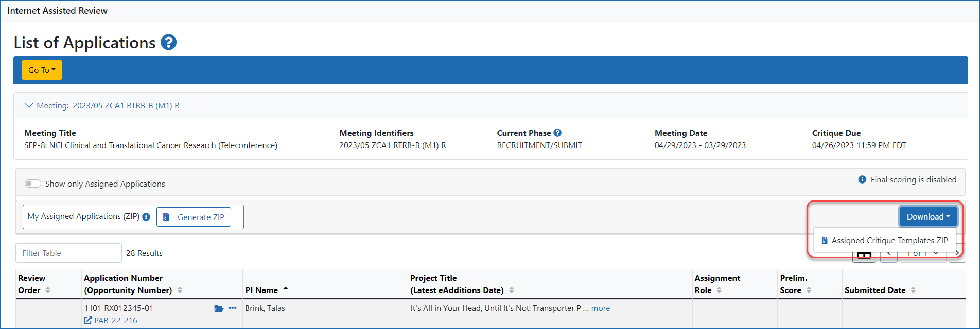
Task: Select Assigned Critique Templates ZIP menu item
Action: coord(889,241)
